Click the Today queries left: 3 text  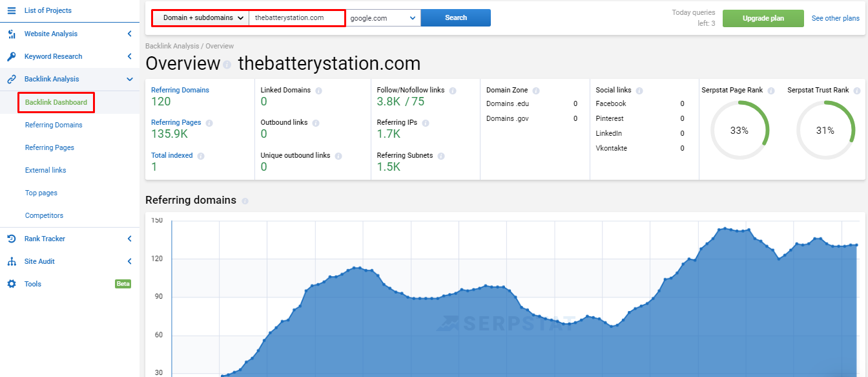(x=694, y=17)
